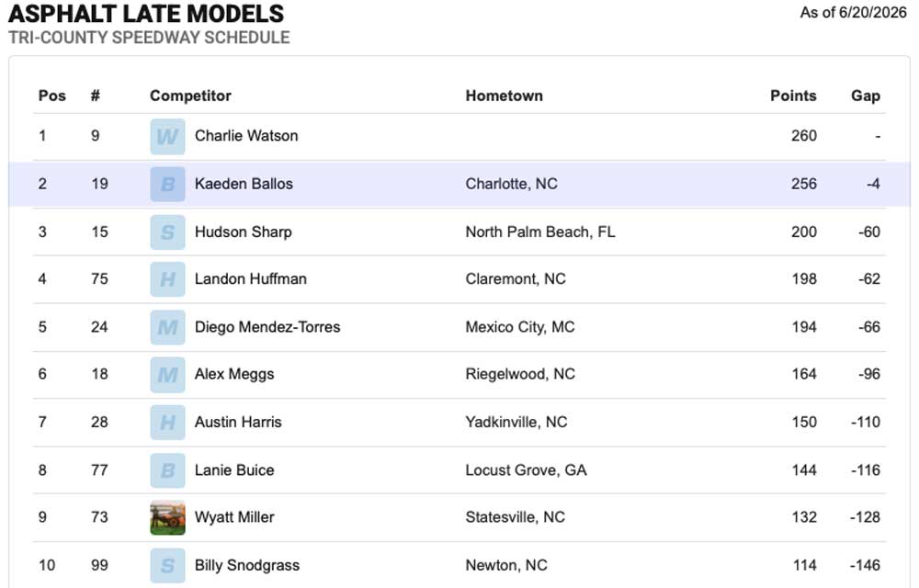Screen dimensions: 919x588
Task: Click Billy Snodgrass competitor name
Action: coord(246,565)
